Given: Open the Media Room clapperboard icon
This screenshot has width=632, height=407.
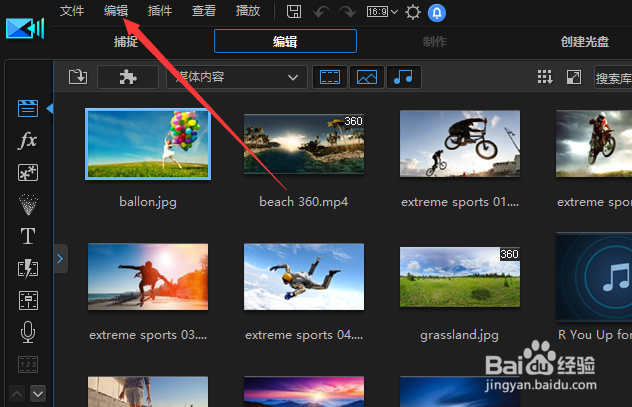Looking at the screenshot, I should coord(28,108).
